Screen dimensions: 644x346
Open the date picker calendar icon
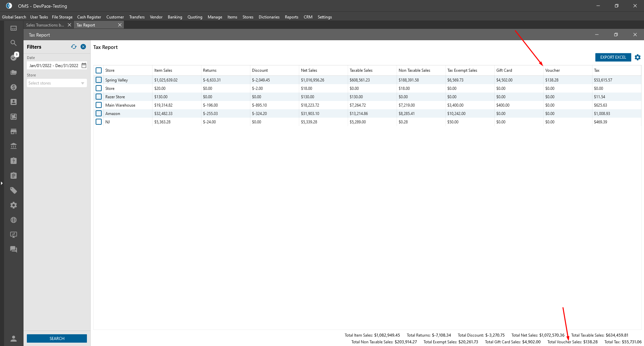click(x=84, y=65)
